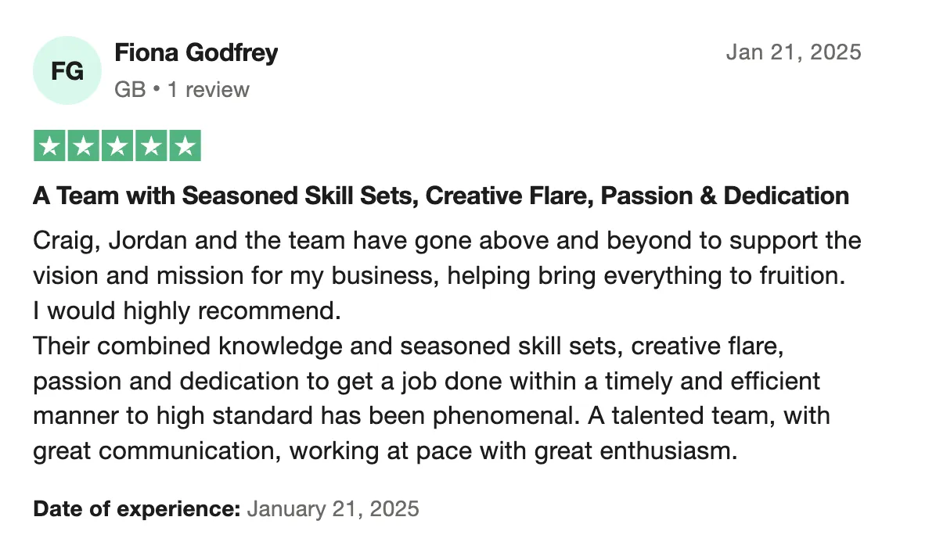Click the GB country label

click(x=130, y=89)
